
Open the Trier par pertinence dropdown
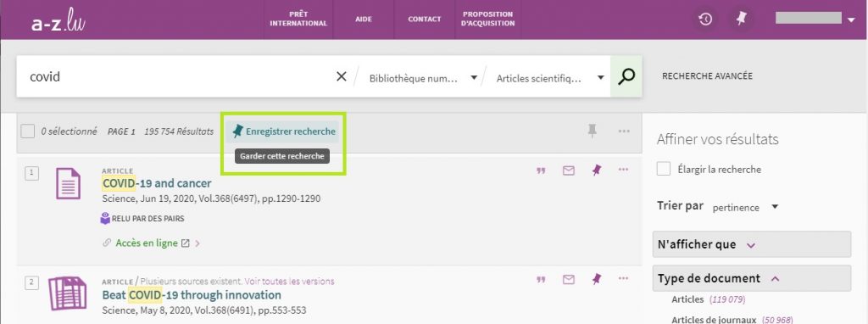point(745,207)
